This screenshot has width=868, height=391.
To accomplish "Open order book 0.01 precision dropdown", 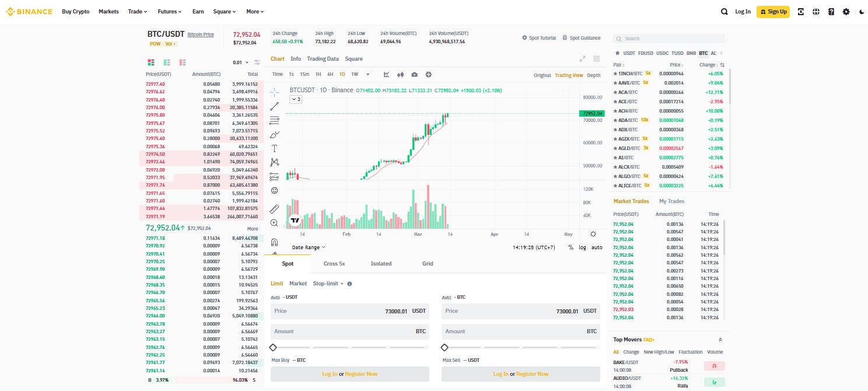I will (x=240, y=62).
